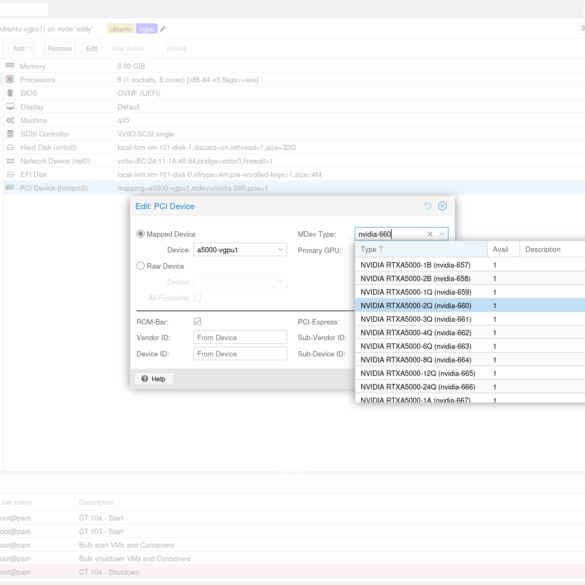
Task: Select the Network Device (net0) row
Action: click(294, 161)
